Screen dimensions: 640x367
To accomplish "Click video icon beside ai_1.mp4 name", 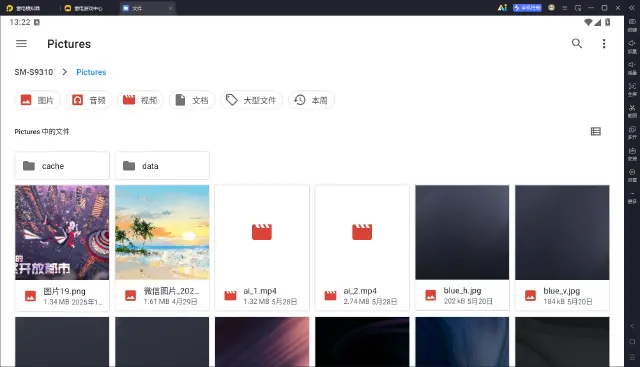I will click(230, 296).
